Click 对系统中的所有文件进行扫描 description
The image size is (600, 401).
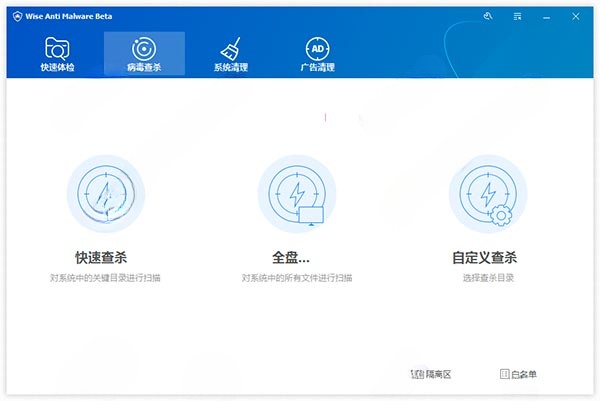point(297,278)
